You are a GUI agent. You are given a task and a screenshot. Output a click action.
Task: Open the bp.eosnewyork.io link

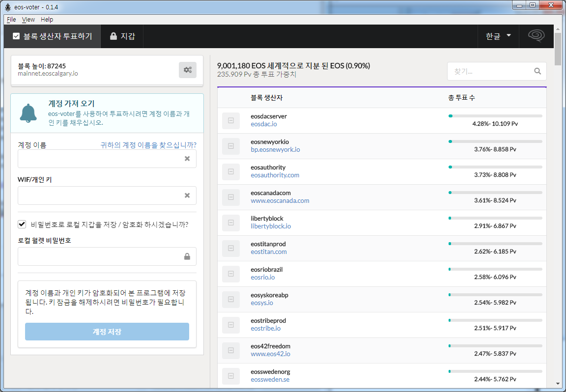click(x=276, y=149)
